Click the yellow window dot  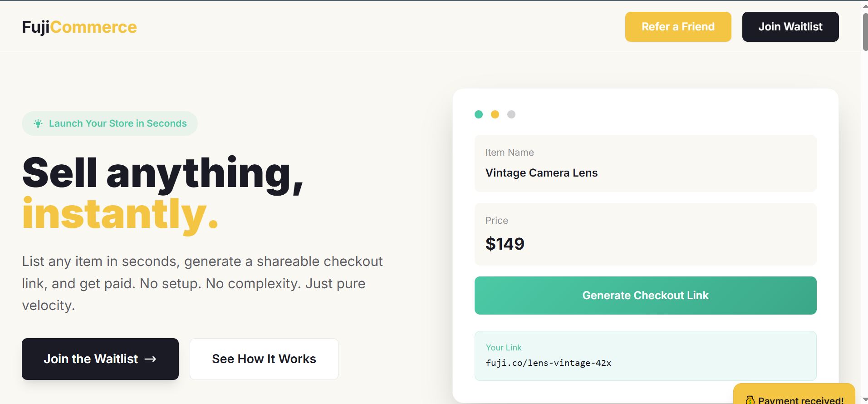click(x=495, y=114)
